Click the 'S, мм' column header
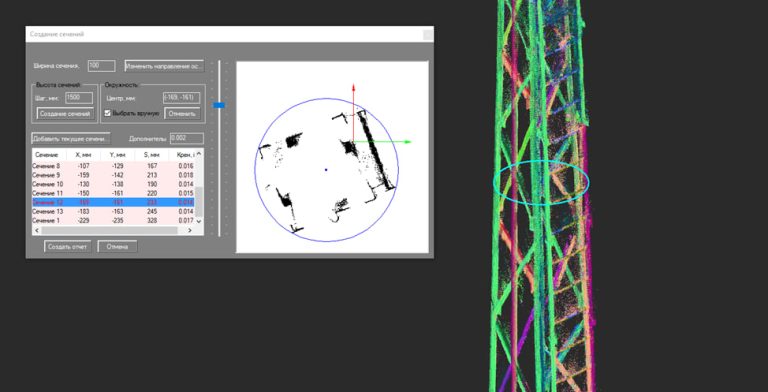 click(x=152, y=155)
